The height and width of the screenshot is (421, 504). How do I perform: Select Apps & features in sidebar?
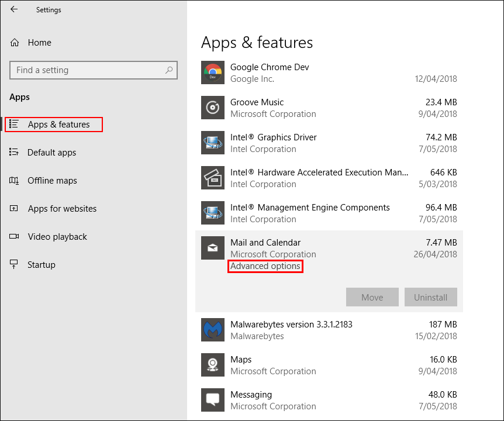(59, 125)
